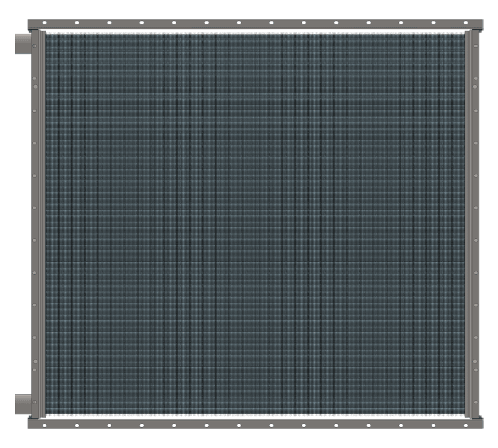This screenshot has height=448, width=498.
Task: Click the leftmost bolt hole on bottom rail
Action: coord(44,426)
